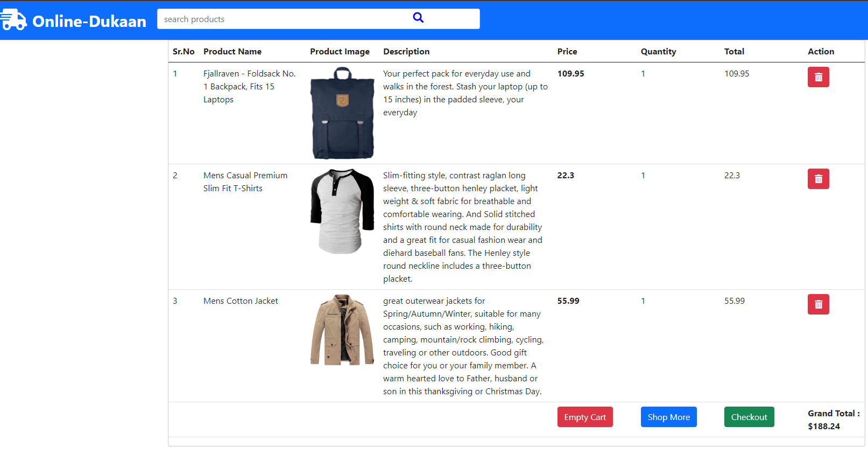Select the Product Name column header
Image resolution: width=868 pixels, height=454 pixels.
232,52
